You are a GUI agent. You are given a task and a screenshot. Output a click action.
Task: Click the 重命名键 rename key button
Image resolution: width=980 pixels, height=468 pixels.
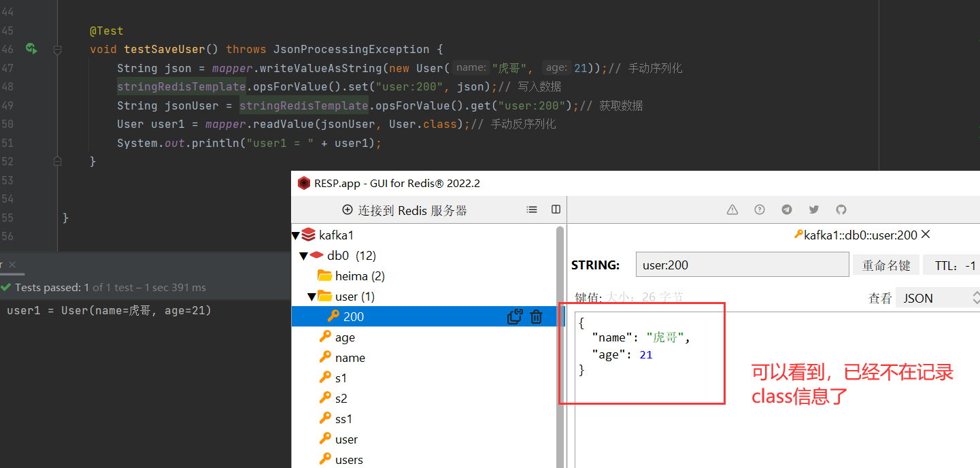click(x=886, y=265)
